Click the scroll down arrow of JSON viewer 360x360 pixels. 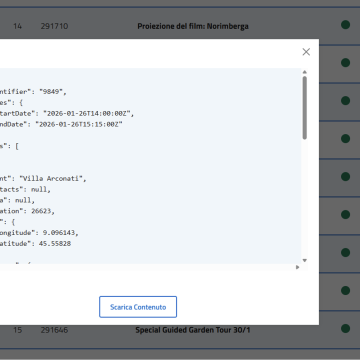(x=305, y=260)
